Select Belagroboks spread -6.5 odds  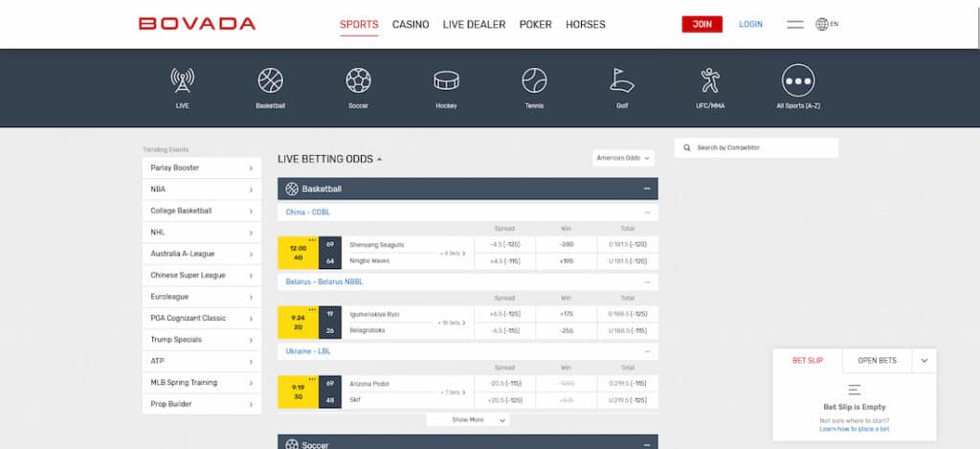[505, 330]
